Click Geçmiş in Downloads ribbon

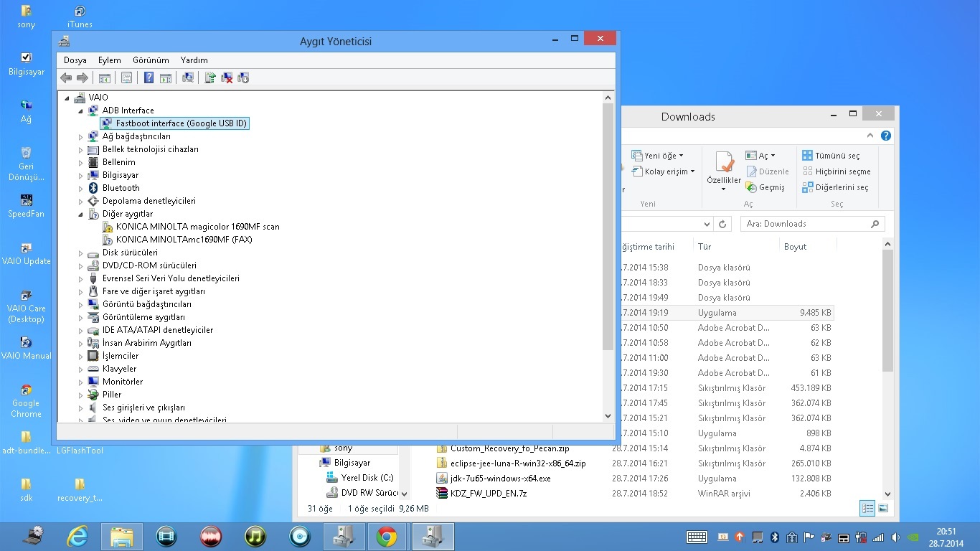click(765, 187)
